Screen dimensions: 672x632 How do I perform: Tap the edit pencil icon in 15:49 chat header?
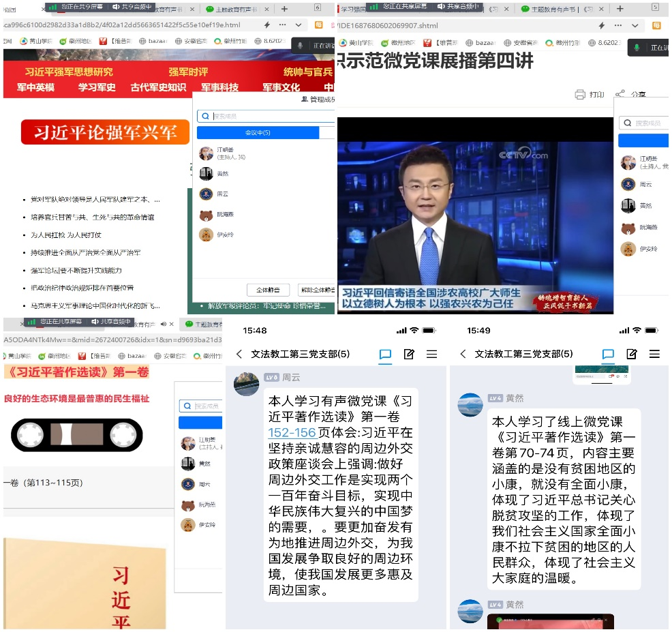tap(632, 354)
